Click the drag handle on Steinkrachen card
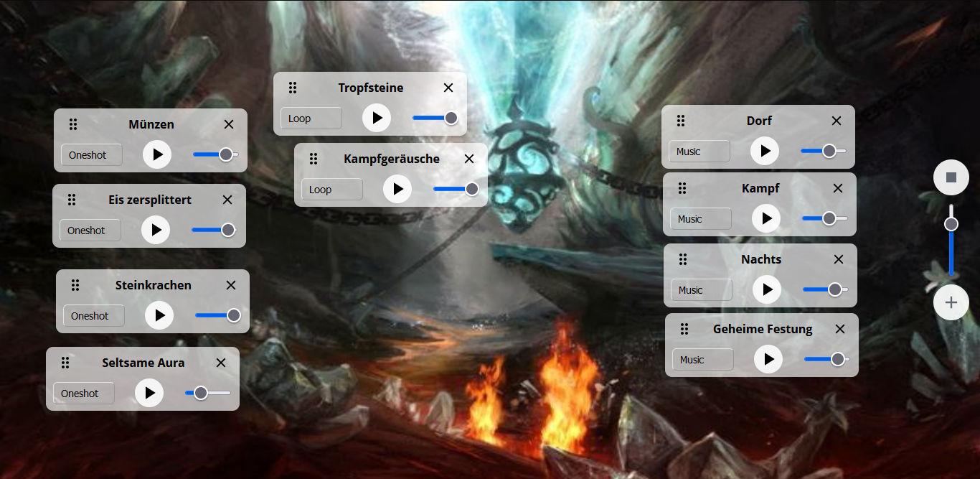Viewport: 980px width, 479px height. point(75,285)
